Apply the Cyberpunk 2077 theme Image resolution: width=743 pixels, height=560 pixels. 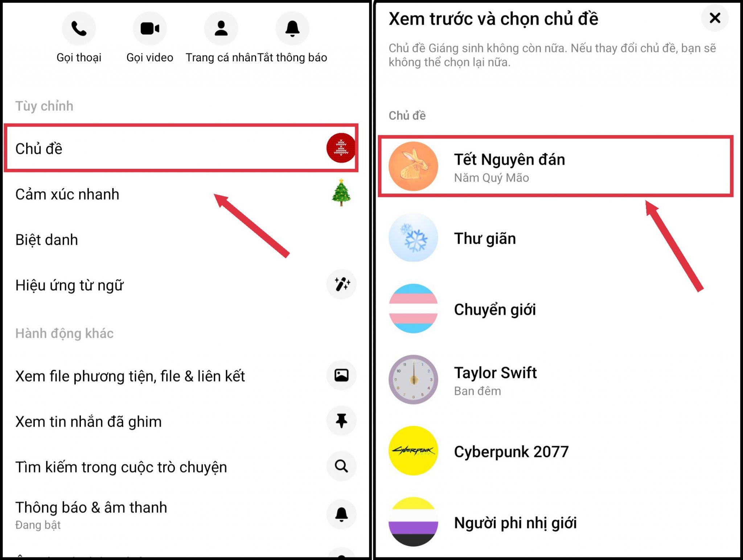pos(511,452)
